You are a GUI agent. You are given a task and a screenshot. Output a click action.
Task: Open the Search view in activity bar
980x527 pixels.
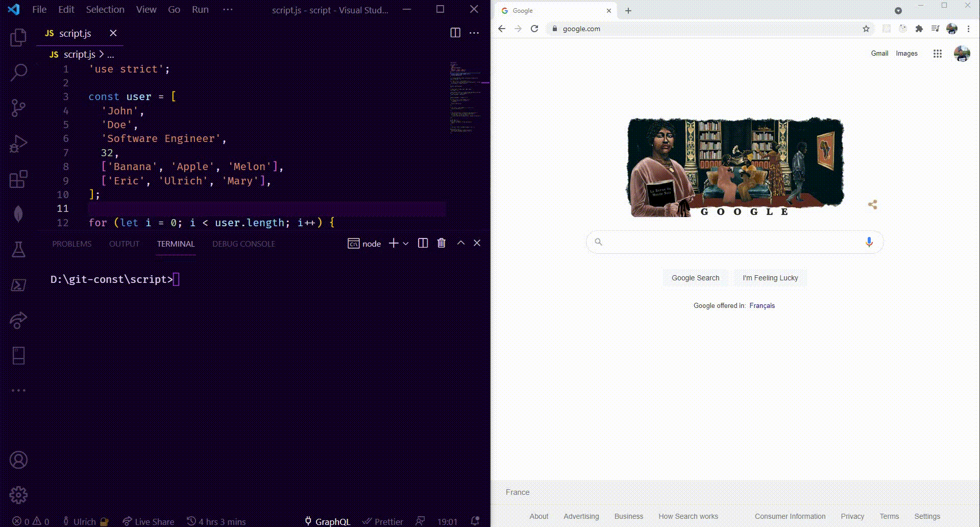(18, 73)
